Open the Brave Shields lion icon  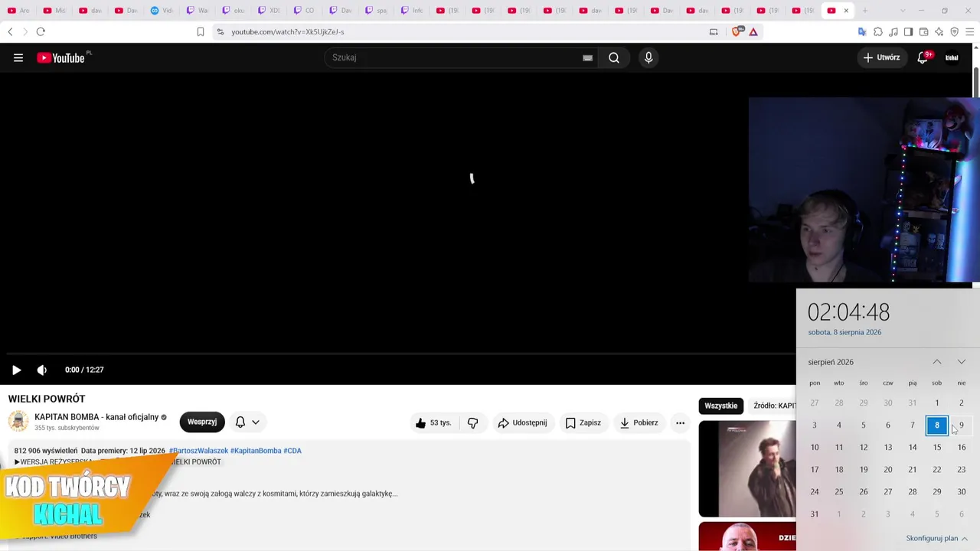(x=738, y=32)
